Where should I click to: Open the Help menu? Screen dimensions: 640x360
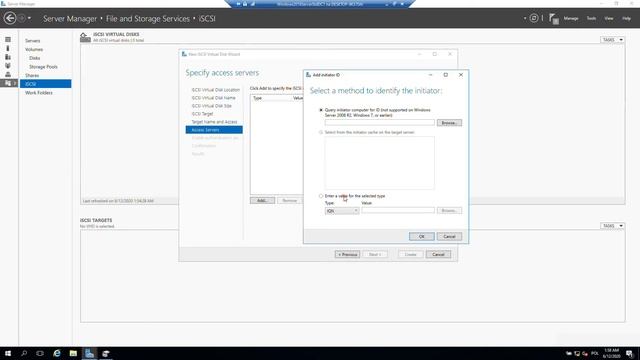[627, 18]
